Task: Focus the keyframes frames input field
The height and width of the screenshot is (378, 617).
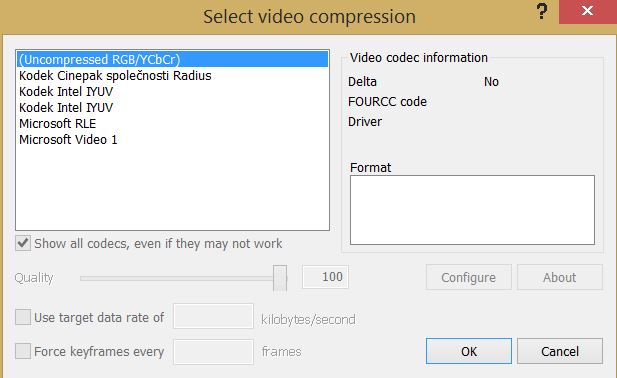Action: point(213,352)
